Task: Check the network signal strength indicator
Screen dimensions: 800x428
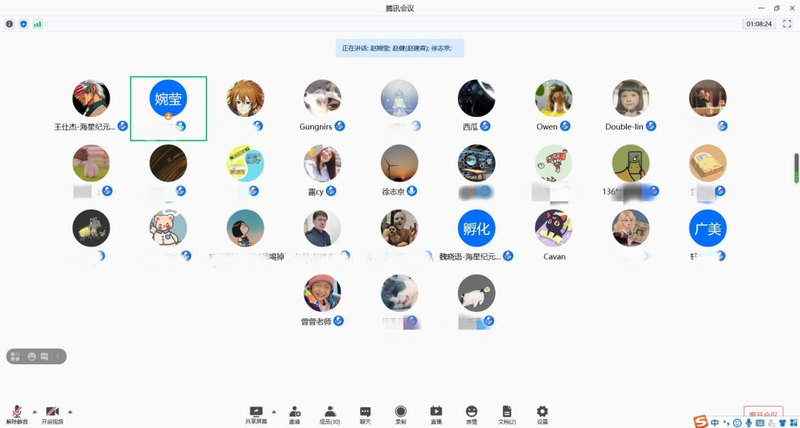Action: 38,24
